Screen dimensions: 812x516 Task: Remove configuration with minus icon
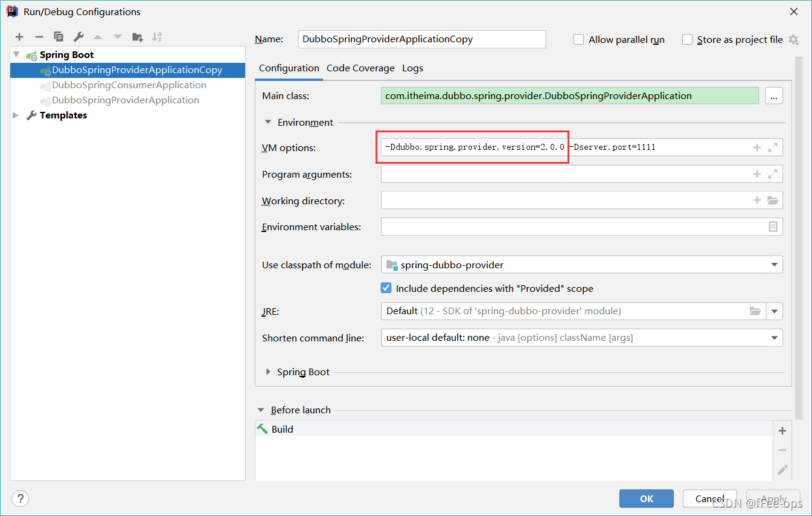pyautogui.click(x=39, y=37)
